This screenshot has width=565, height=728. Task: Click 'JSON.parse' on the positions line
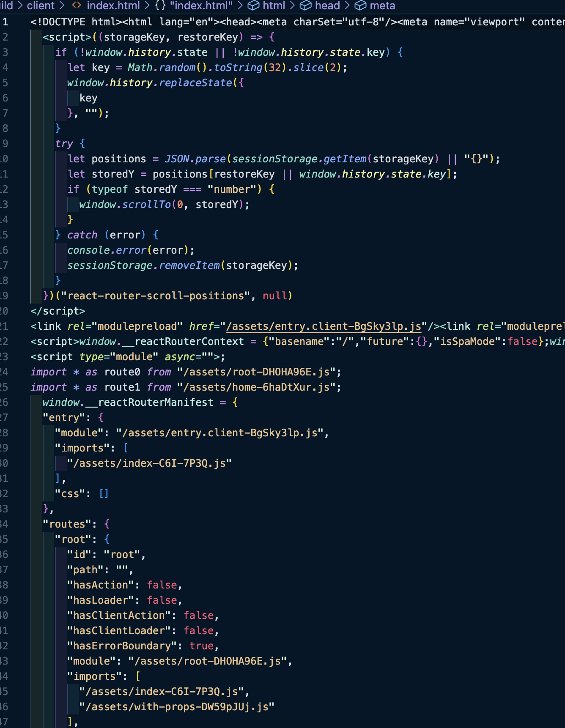pos(195,159)
